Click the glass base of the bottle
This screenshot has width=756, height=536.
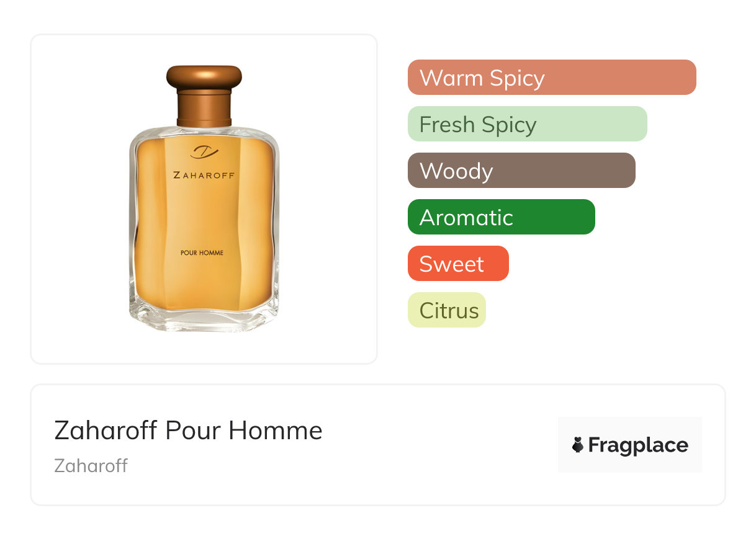coord(204,316)
